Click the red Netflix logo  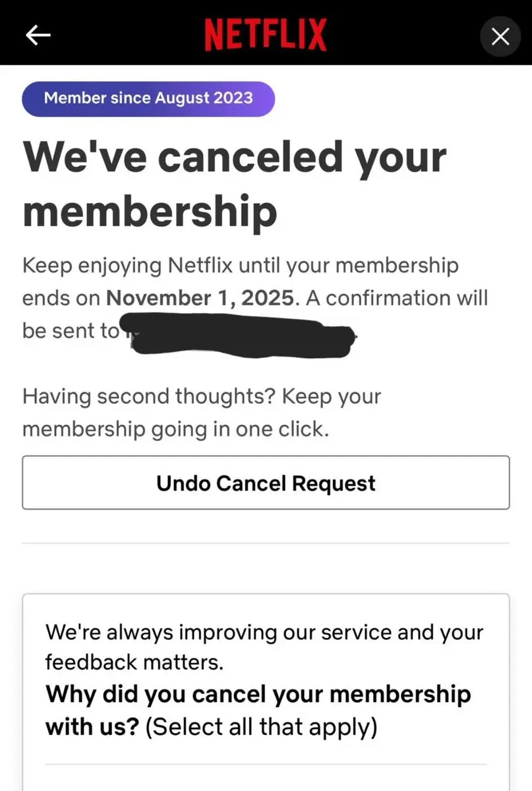point(266,36)
